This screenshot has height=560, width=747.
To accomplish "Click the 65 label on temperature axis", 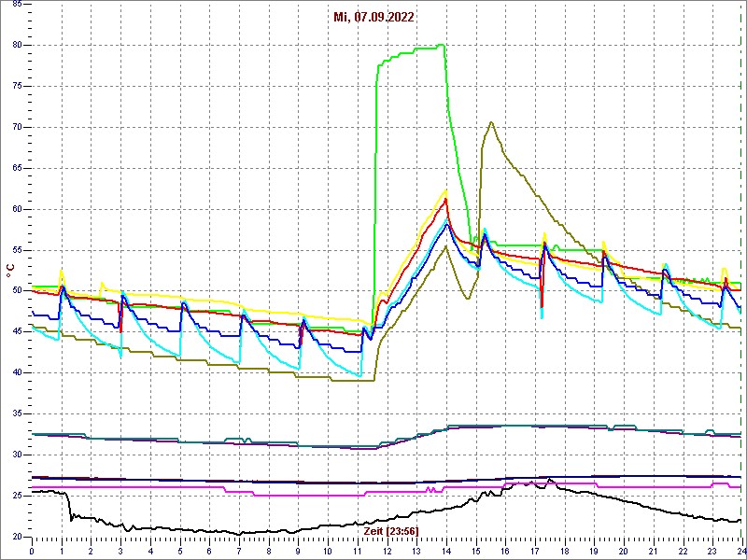I will click(17, 168).
